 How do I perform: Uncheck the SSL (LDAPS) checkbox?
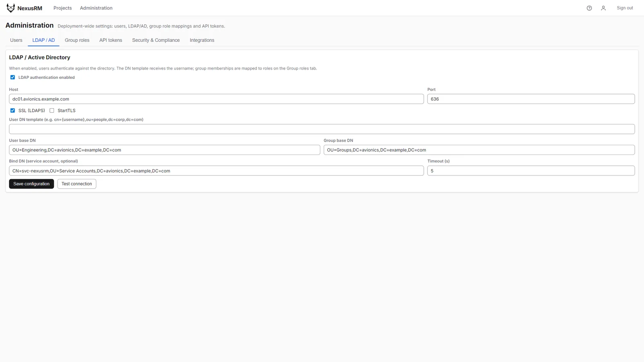point(12,110)
